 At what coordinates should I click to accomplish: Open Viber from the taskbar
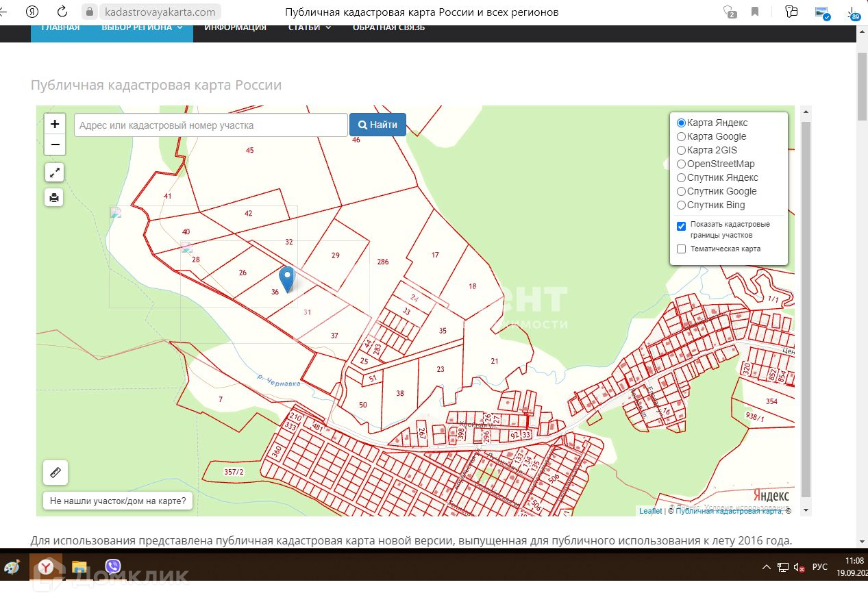tap(113, 567)
